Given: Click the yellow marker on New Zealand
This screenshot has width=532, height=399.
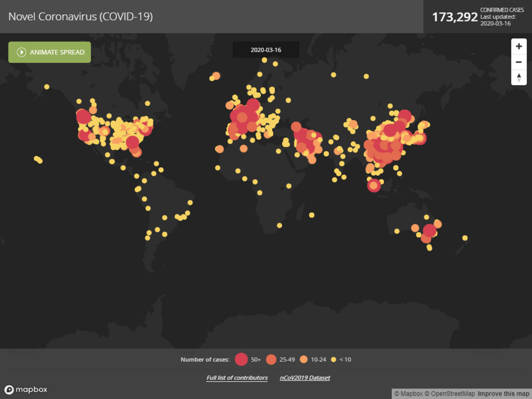Looking at the screenshot, I should pos(465,238).
